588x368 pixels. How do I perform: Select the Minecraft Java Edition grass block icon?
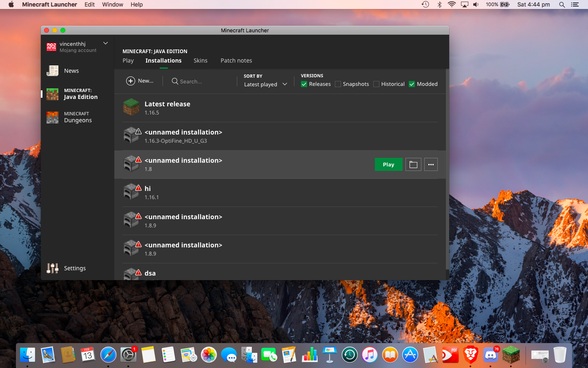52,94
